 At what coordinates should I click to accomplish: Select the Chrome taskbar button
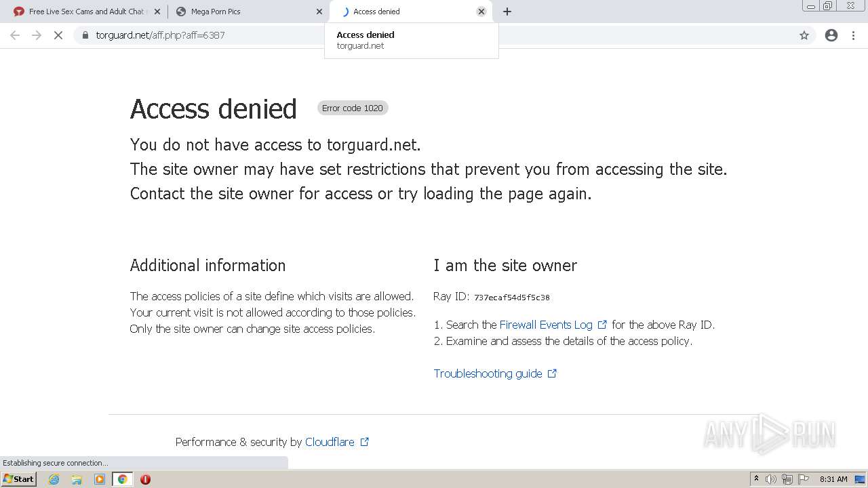click(122, 479)
